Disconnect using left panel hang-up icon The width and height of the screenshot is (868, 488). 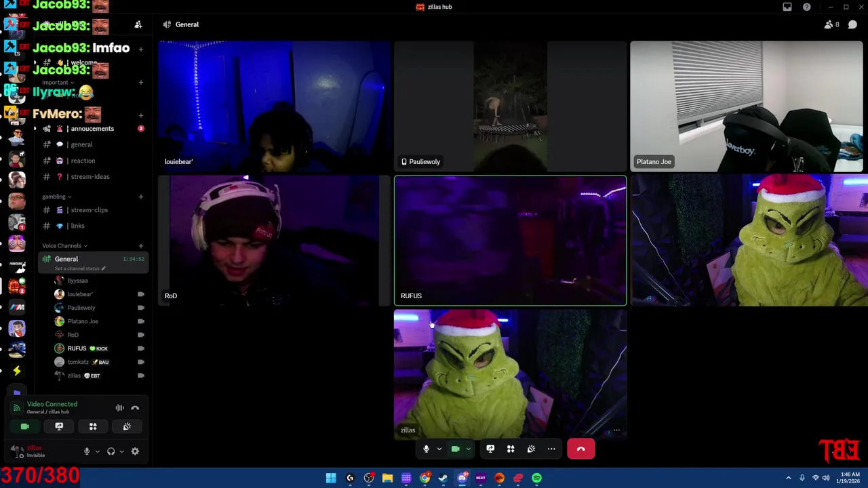click(135, 408)
